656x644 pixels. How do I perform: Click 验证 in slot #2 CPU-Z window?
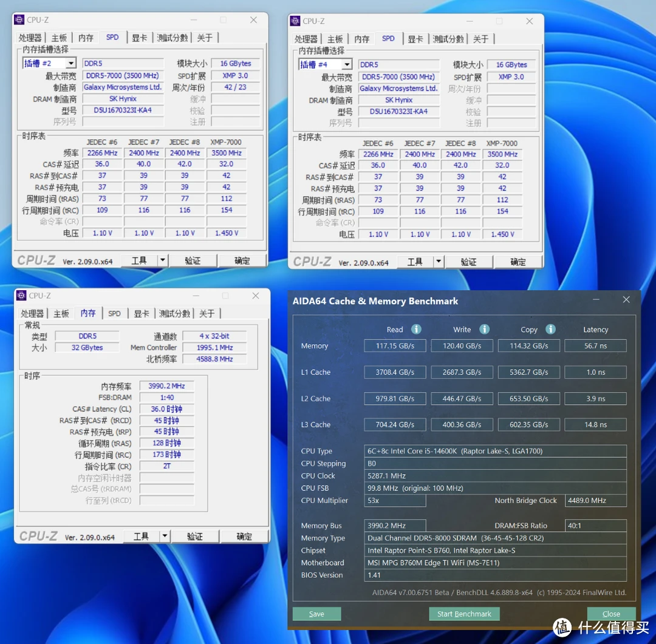click(193, 260)
